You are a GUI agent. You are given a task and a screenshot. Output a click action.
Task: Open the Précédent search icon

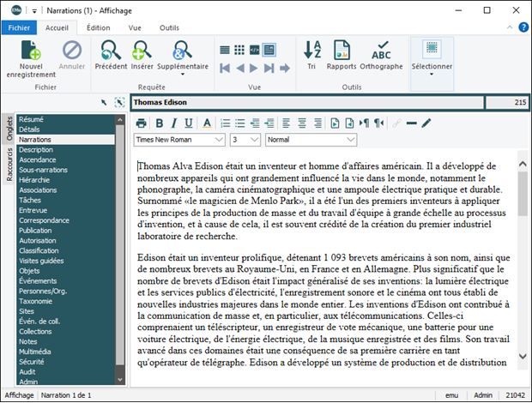coord(110,51)
